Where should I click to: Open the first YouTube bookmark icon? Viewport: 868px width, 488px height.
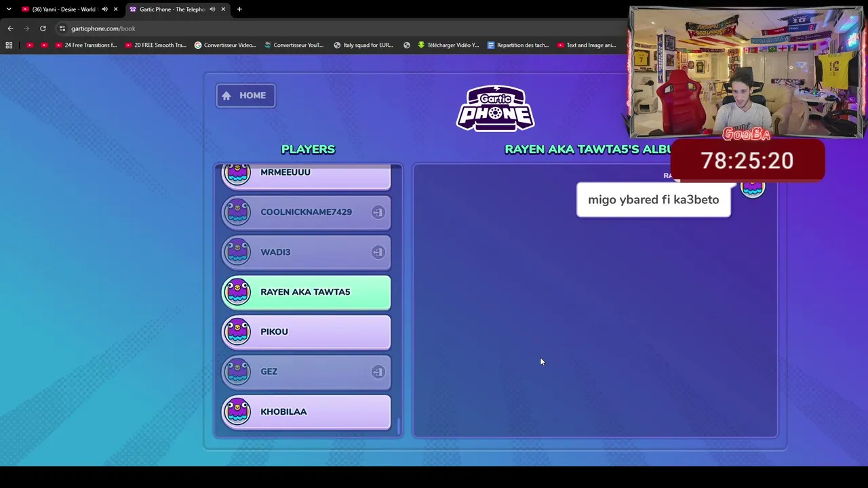tap(30, 45)
